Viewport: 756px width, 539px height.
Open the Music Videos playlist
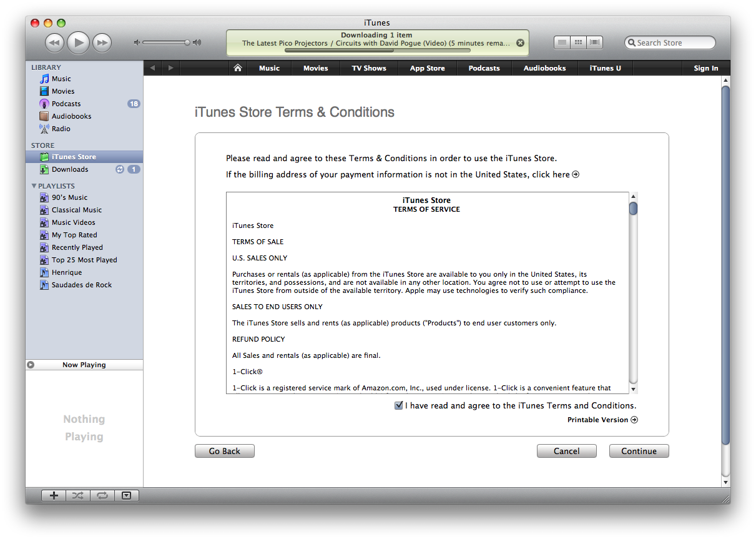84,222
